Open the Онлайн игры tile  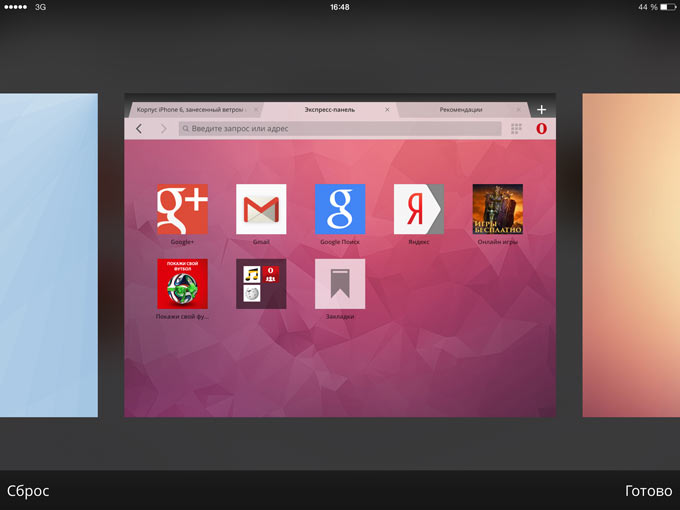pos(497,209)
